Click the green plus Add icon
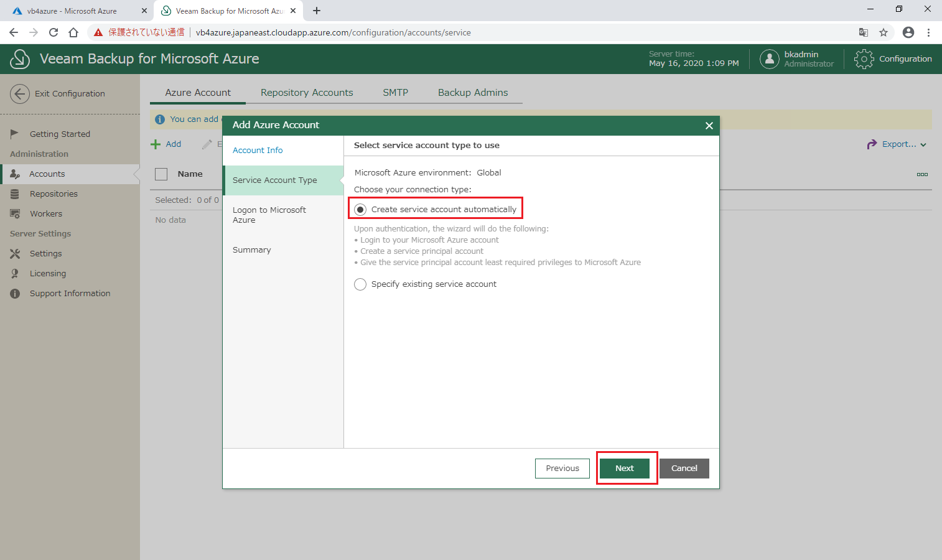Screen dimensions: 942x560 click(156, 144)
